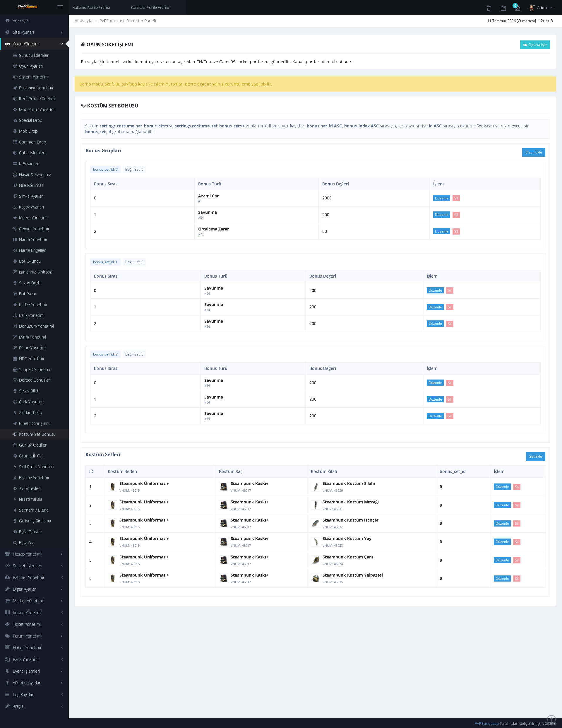Open the mail notifications icon
The image size is (562, 728).
(517, 7)
